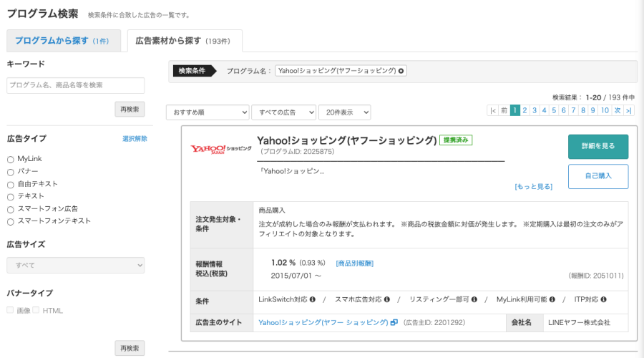644x358 pixels.
Task: Check the HTML banner type checkbox
Action: tap(36, 310)
